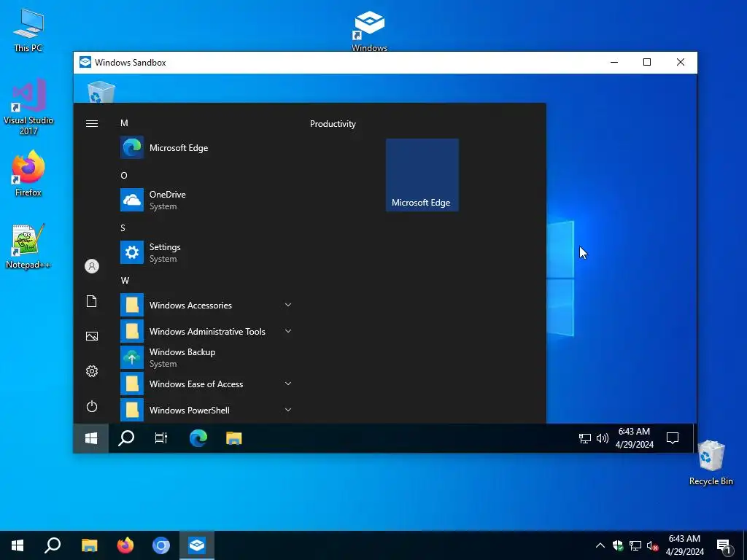Open Pictures icon in Sandbox Start rail

92,336
